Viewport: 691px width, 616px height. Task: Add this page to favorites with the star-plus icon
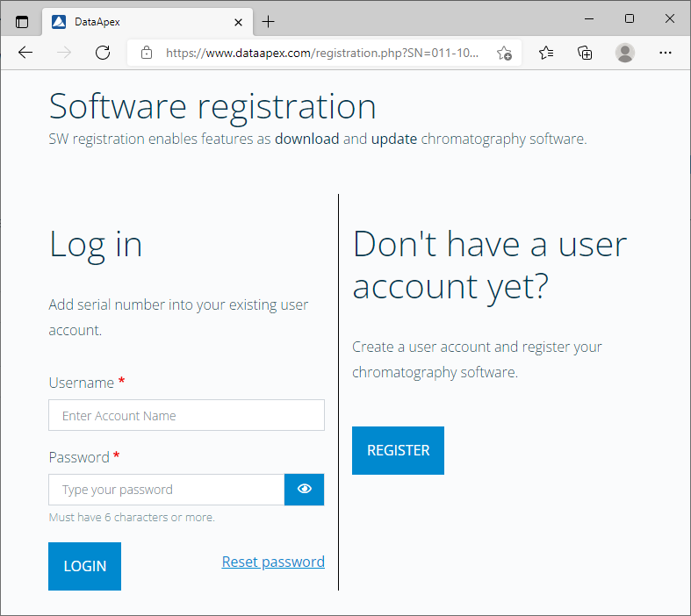(x=504, y=54)
